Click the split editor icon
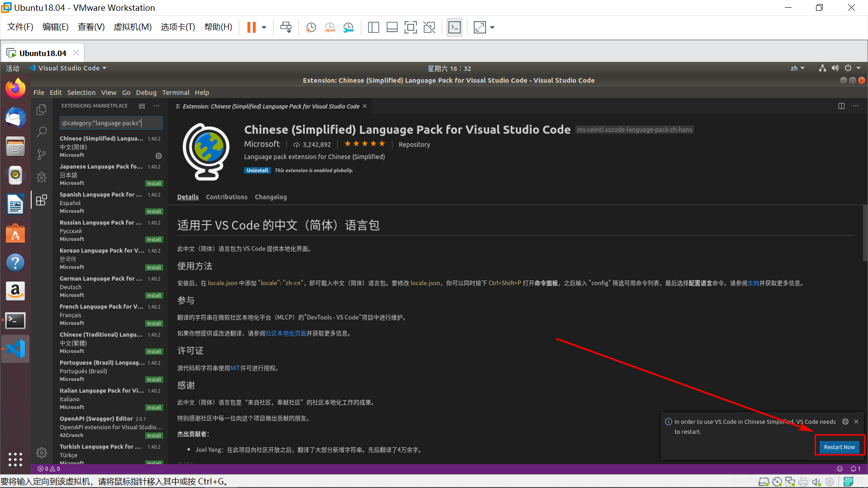 coord(841,106)
